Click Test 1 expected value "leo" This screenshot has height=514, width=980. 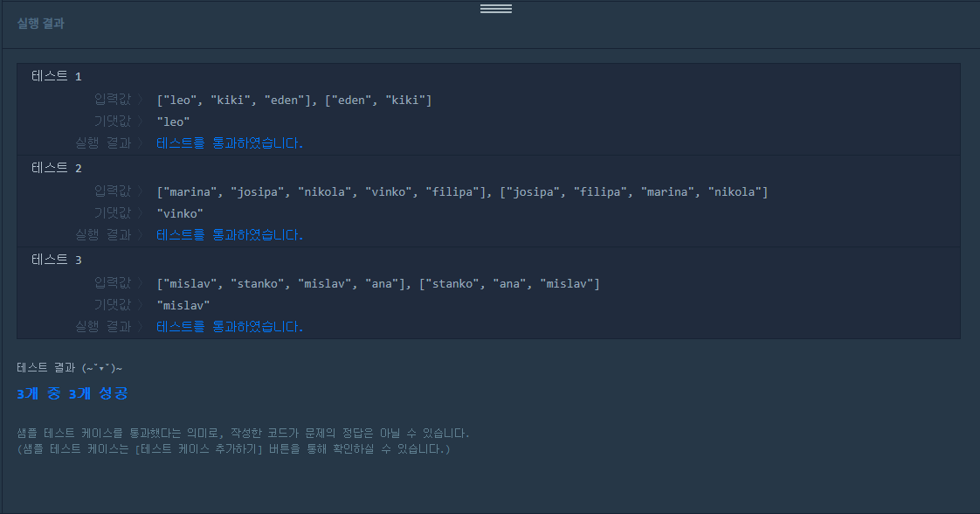pyautogui.click(x=173, y=122)
